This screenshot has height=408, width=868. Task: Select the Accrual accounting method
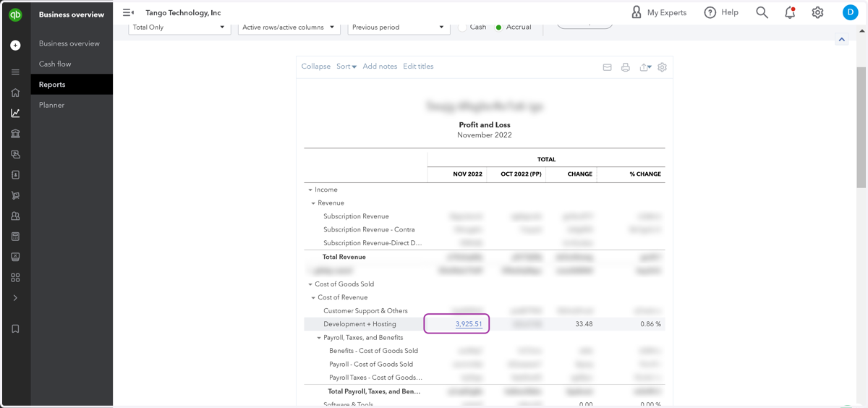(498, 27)
